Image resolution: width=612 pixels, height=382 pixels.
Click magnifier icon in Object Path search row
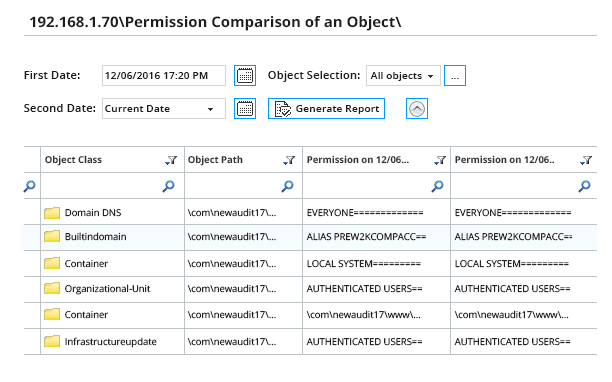click(287, 186)
